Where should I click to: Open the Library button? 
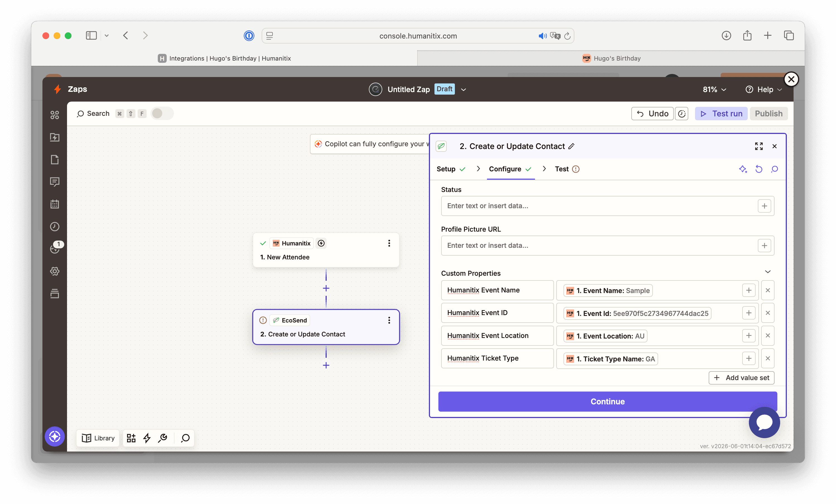tap(98, 438)
